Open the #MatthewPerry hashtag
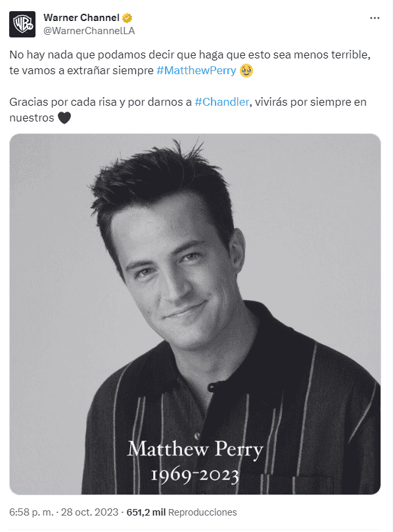The image size is (393, 532). pos(196,70)
